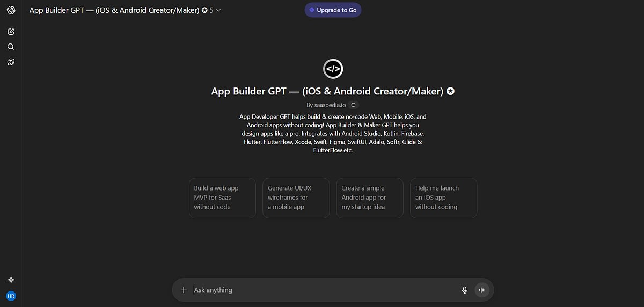644x307 pixels.
Task: Pick "Create a simple Android app" suggestion
Action: (369, 198)
